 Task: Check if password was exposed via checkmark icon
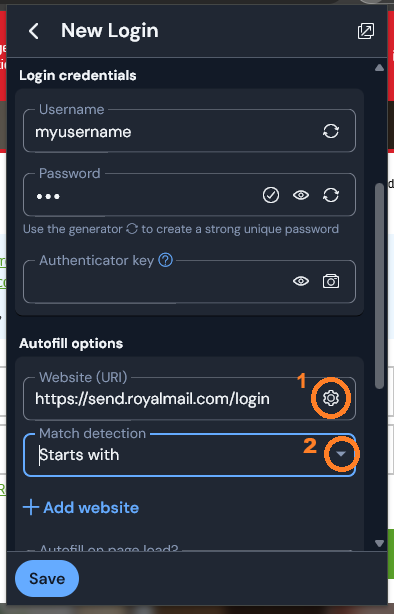click(x=271, y=195)
